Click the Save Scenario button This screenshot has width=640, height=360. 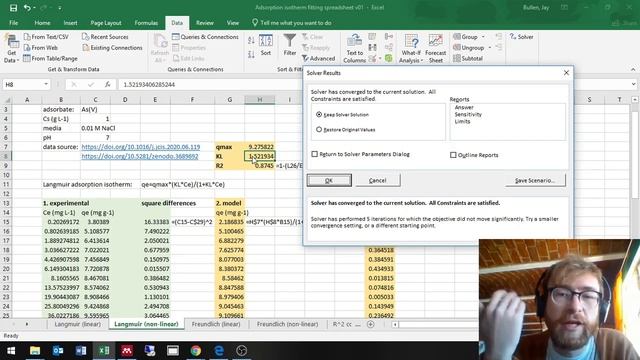coord(535,180)
